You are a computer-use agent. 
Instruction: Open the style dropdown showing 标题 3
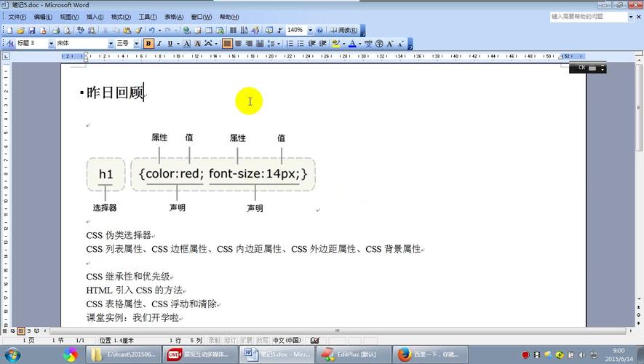point(51,43)
